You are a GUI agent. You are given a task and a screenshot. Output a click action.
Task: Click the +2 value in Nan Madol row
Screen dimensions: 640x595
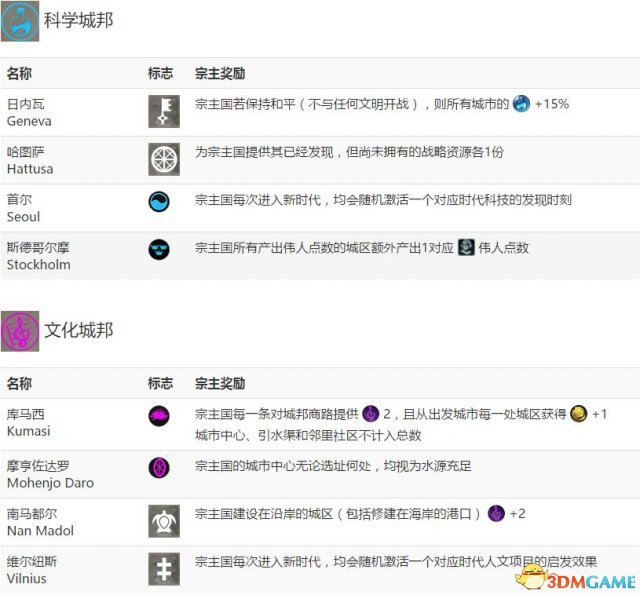pos(518,513)
